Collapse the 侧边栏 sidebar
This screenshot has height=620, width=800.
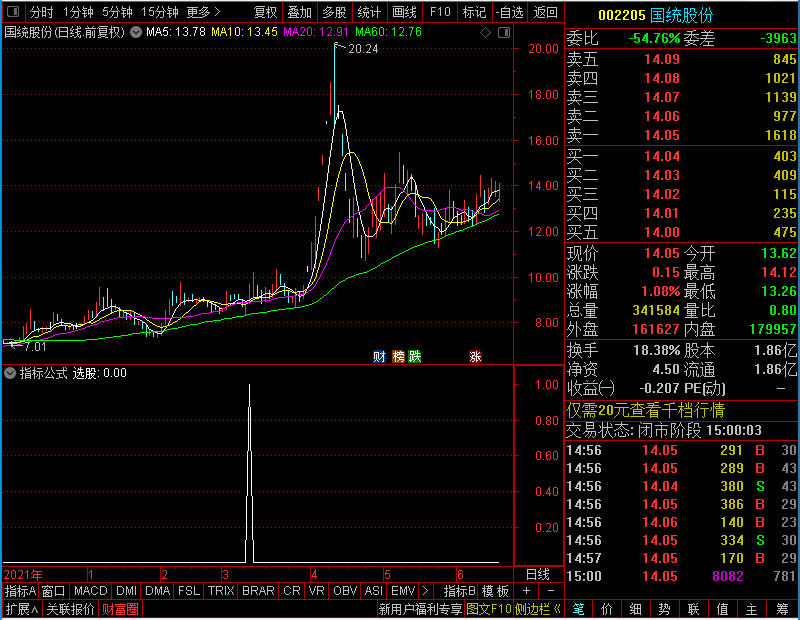(x=538, y=609)
